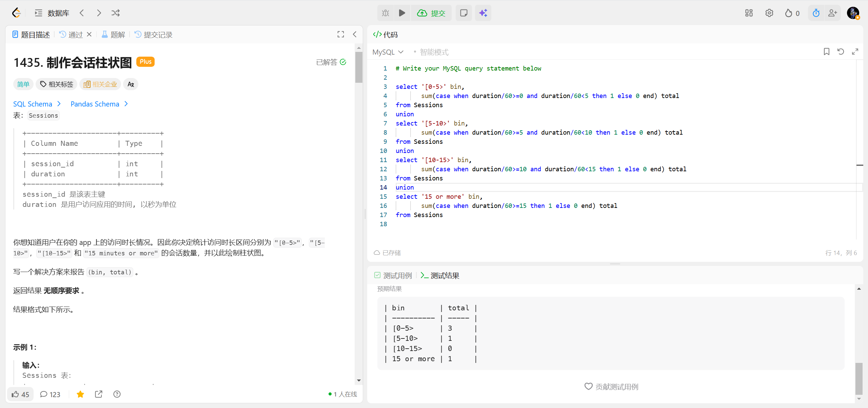Open the debug bug icon
Screen dimensions: 868x408
(x=386, y=13)
